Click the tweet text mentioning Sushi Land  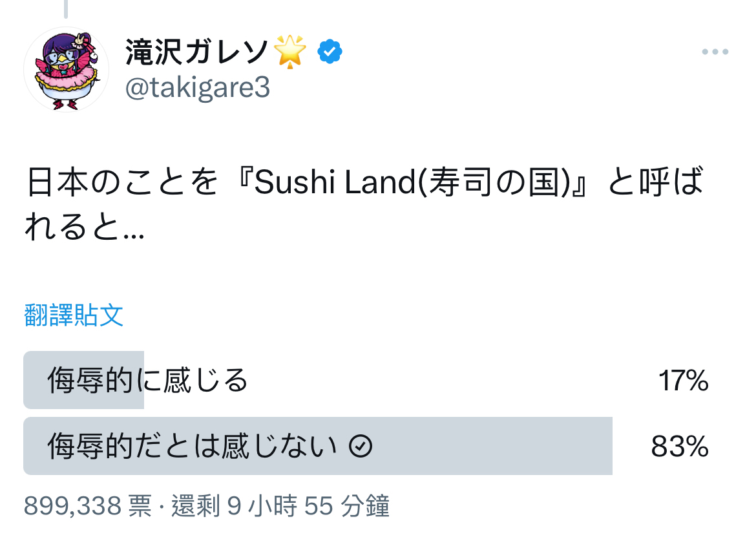click(x=366, y=205)
